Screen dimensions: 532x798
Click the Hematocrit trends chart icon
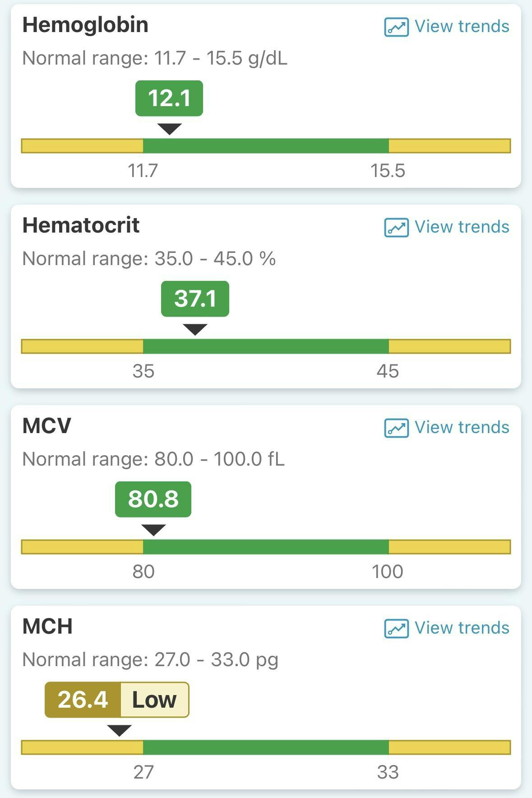coord(396,227)
